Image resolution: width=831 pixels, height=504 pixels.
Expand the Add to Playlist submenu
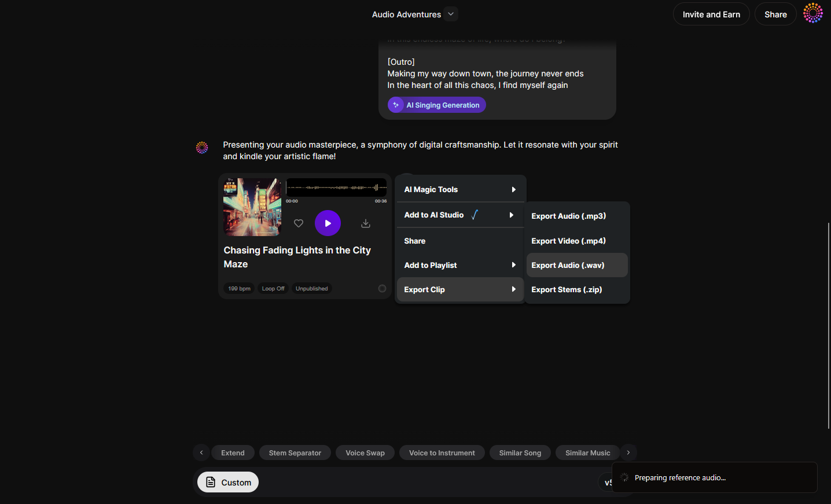(460, 265)
